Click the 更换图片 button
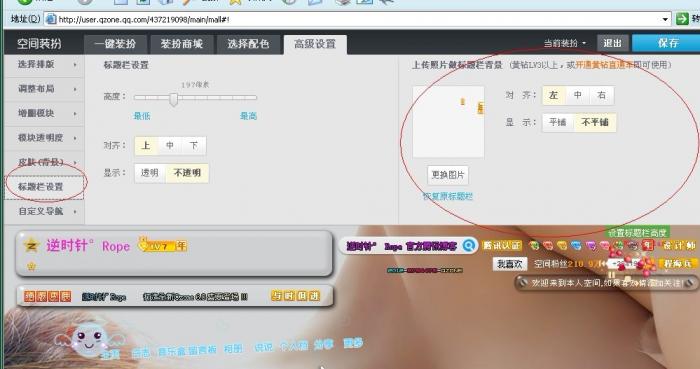 click(x=448, y=175)
